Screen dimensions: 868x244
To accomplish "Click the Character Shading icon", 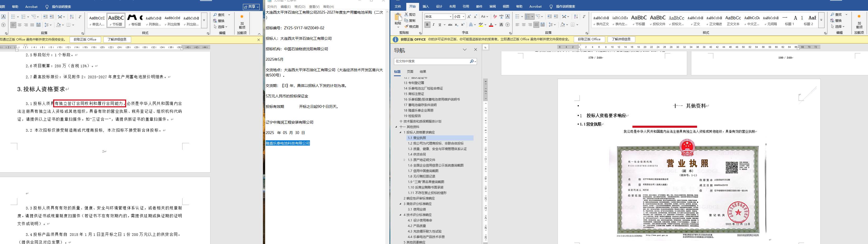I will coord(501,25).
